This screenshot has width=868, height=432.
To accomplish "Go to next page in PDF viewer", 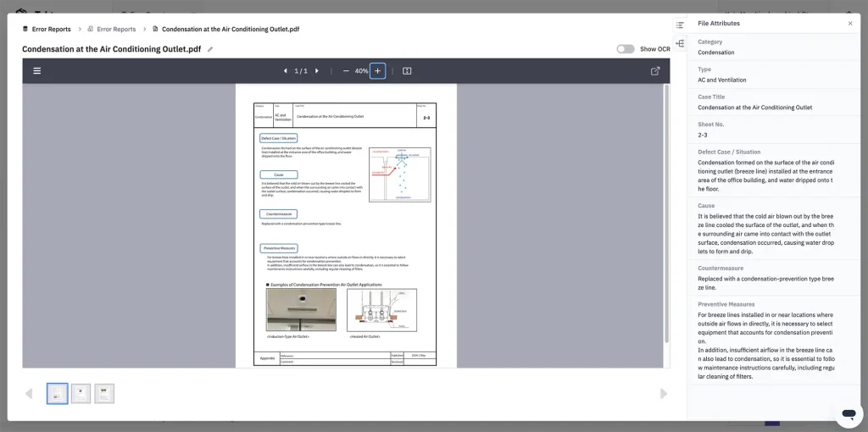I will click(x=317, y=71).
